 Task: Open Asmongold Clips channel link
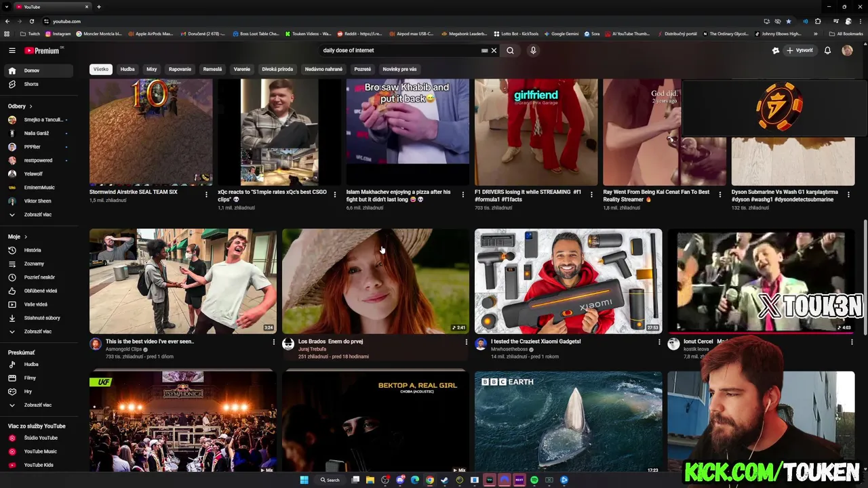point(123,350)
